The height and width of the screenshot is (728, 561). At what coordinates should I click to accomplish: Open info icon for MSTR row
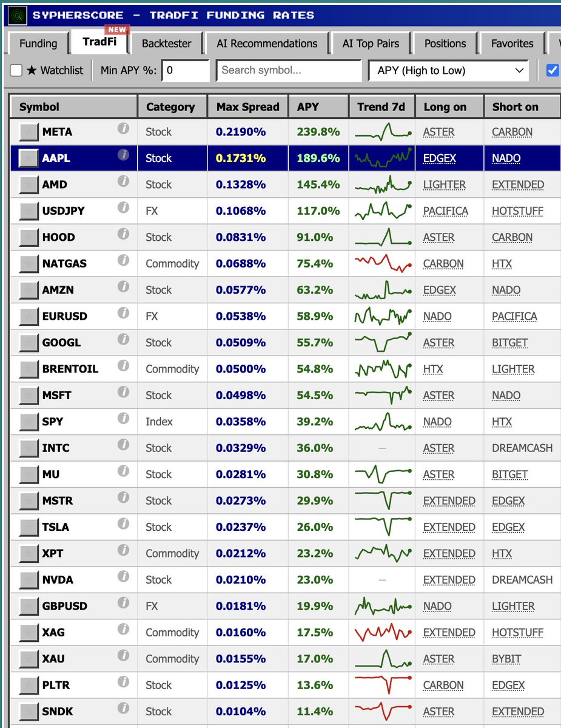tap(123, 497)
